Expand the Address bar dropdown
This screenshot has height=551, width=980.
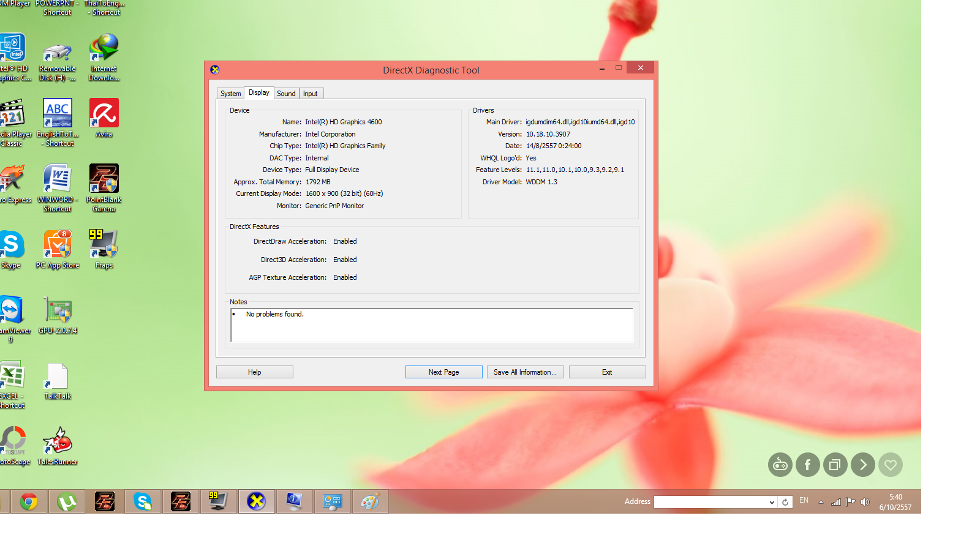pyautogui.click(x=772, y=503)
